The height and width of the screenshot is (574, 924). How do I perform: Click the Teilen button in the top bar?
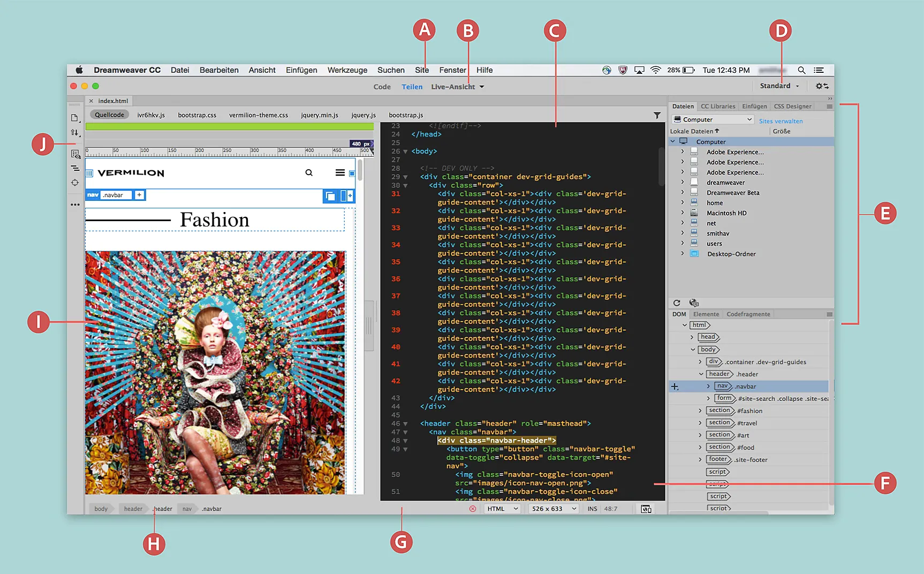pyautogui.click(x=412, y=86)
